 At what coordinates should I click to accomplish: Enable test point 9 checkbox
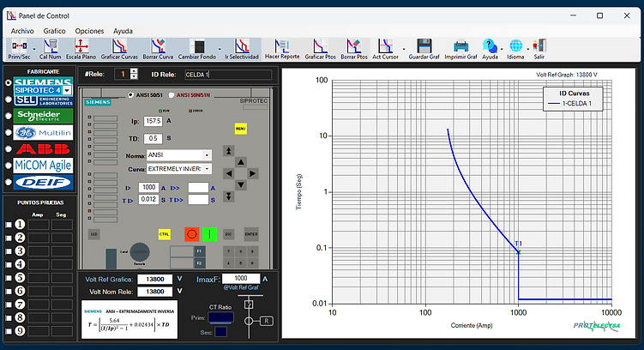pyautogui.click(x=9, y=331)
